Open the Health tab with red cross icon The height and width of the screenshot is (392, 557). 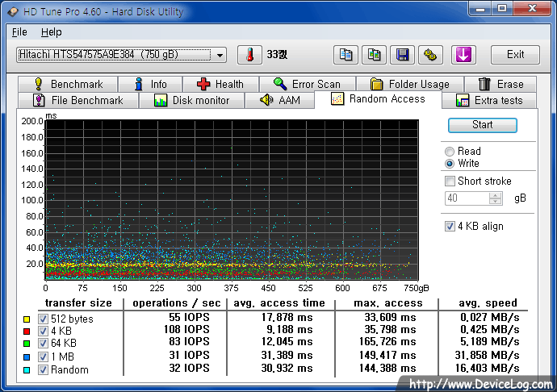[220, 84]
